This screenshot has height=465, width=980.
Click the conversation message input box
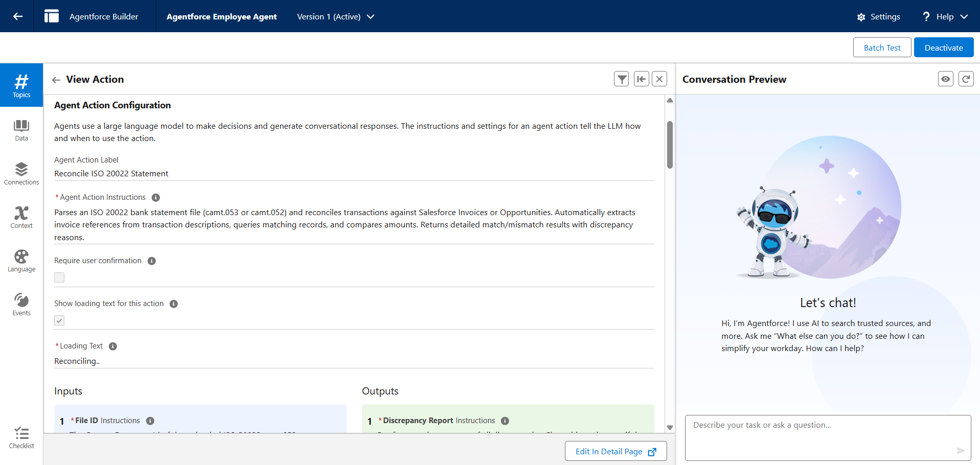point(828,438)
